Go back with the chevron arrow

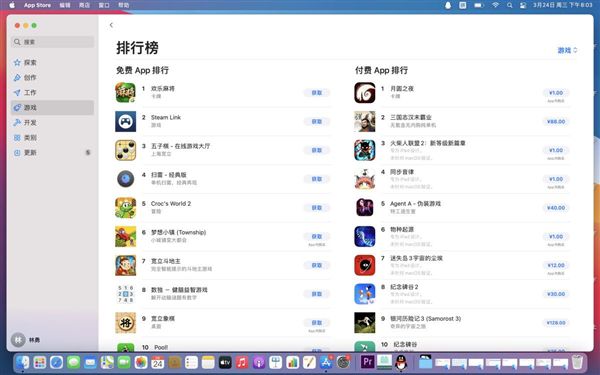[x=111, y=25]
